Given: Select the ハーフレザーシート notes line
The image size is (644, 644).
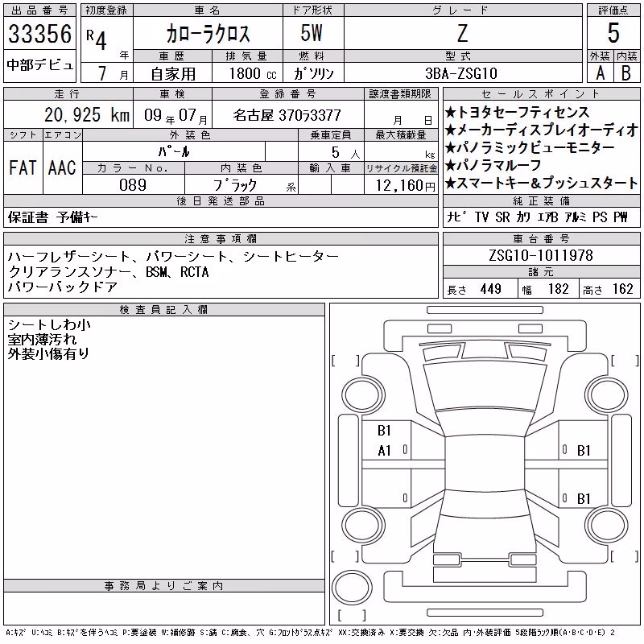Looking at the screenshot, I should pos(173,257).
